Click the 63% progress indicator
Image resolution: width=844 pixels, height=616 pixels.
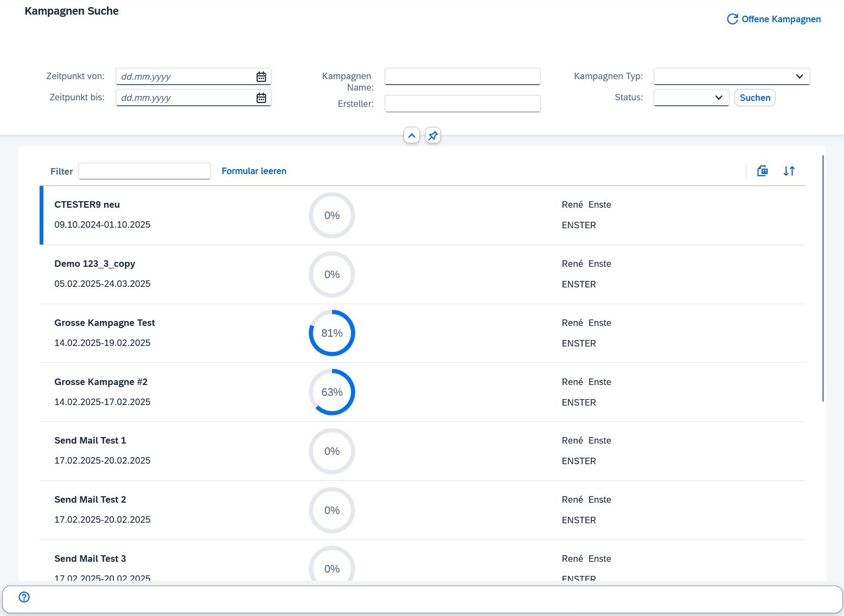332,392
